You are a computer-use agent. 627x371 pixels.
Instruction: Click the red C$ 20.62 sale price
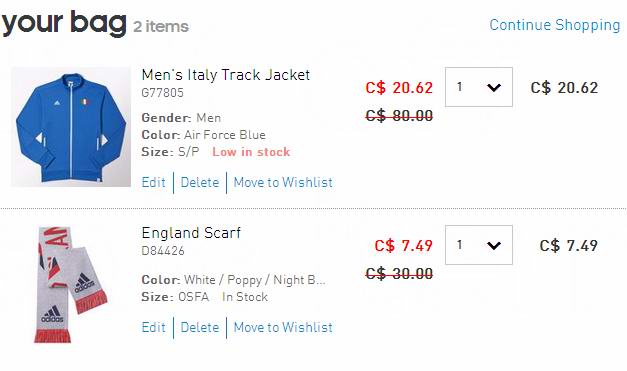tap(399, 88)
